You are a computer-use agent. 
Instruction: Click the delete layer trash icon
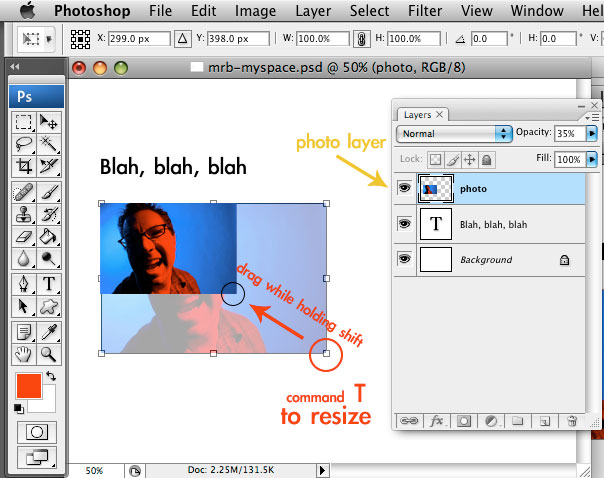570,421
